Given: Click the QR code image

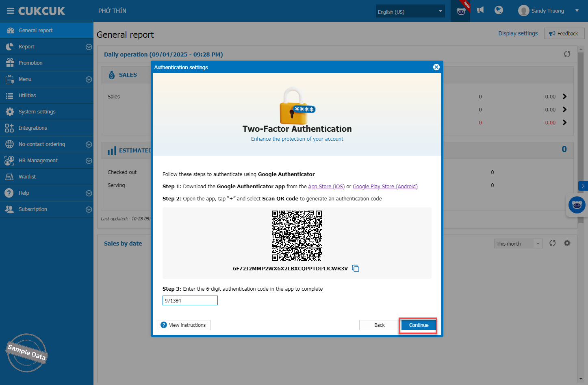Looking at the screenshot, I should pyautogui.click(x=297, y=236).
